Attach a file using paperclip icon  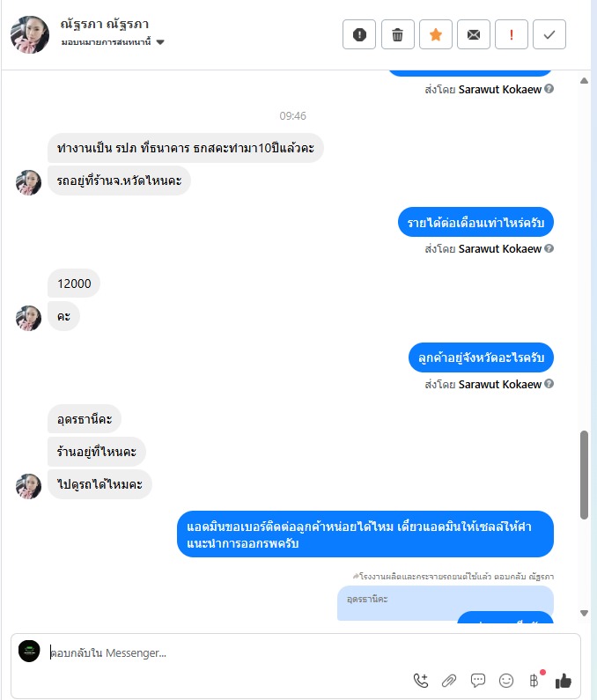coord(449,681)
